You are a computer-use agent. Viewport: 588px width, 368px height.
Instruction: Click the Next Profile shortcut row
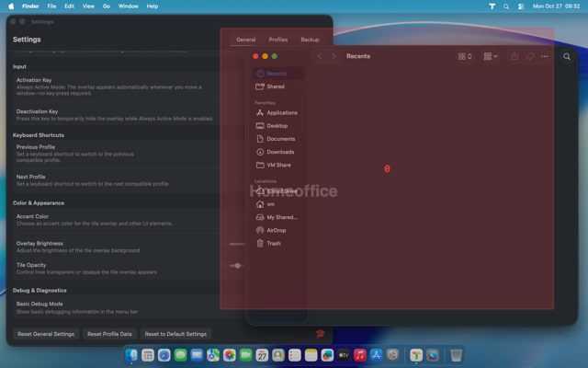point(129,180)
